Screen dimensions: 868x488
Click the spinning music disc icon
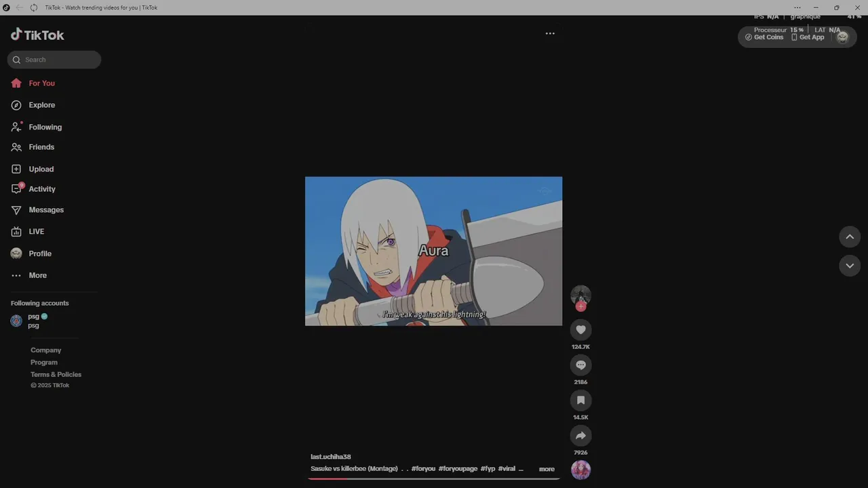(x=580, y=470)
